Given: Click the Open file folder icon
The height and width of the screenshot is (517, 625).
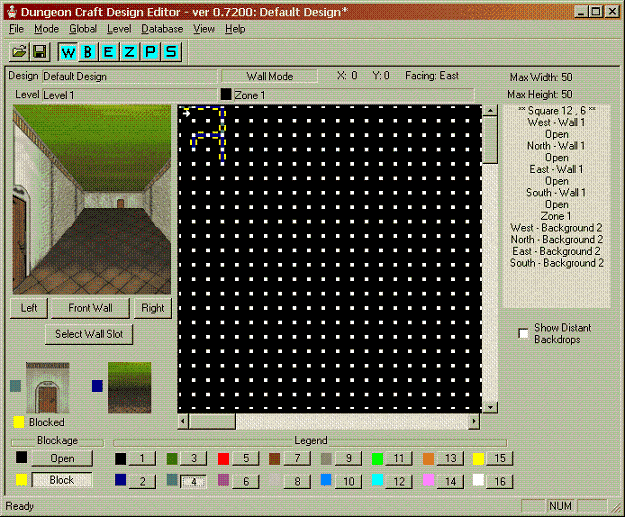Looking at the screenshot, I should [x=19, y=51].
